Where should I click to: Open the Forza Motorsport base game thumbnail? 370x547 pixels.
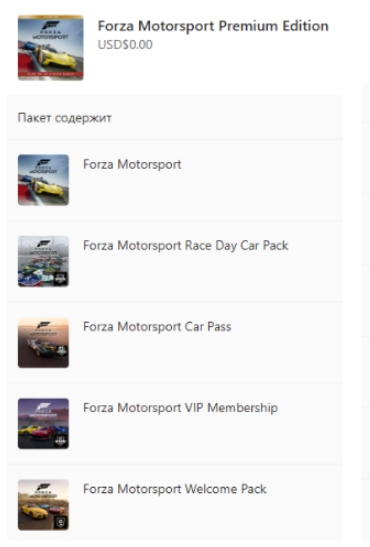[43, 180]
